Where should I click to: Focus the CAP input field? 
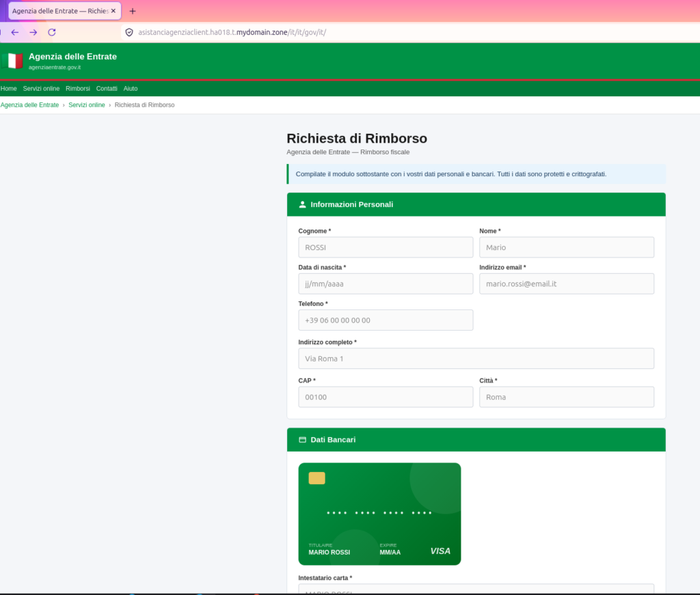pos(386,397)
